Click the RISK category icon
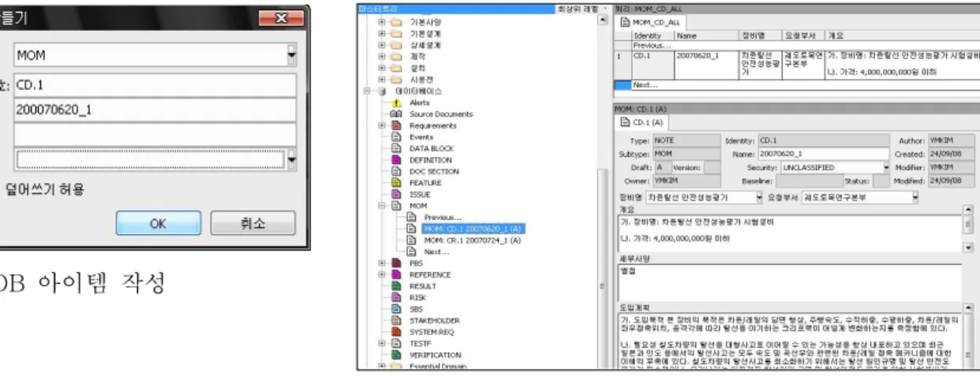The image size is (980, 376). pos(397,298)
